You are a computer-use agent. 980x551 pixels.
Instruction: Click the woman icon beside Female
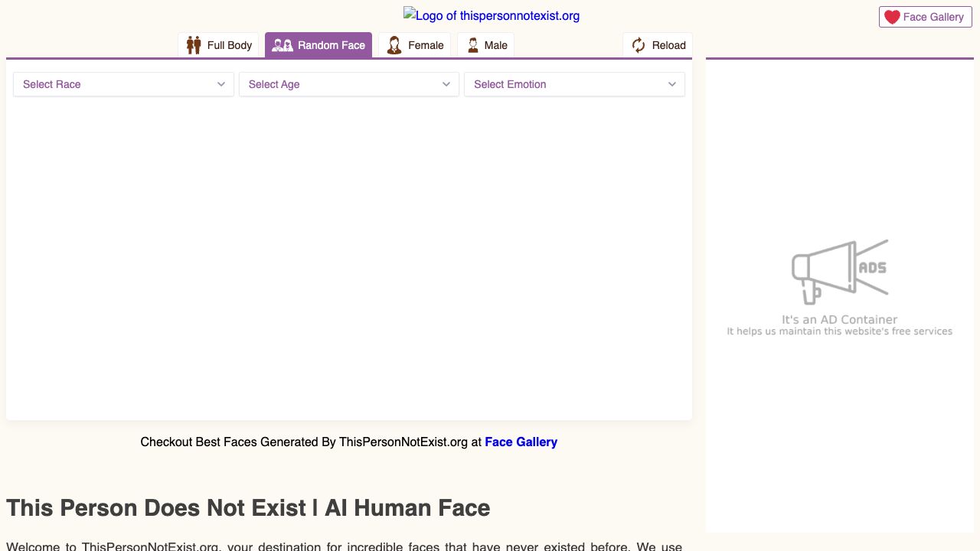[x=394, y=45]
